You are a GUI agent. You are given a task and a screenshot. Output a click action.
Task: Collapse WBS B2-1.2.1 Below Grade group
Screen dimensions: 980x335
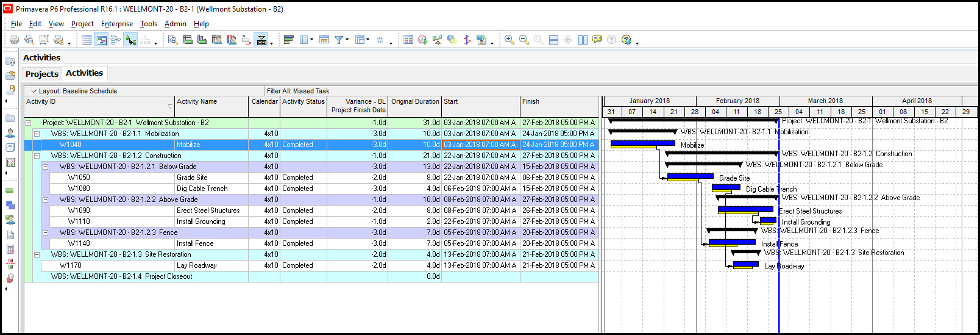tap(45, 167)
